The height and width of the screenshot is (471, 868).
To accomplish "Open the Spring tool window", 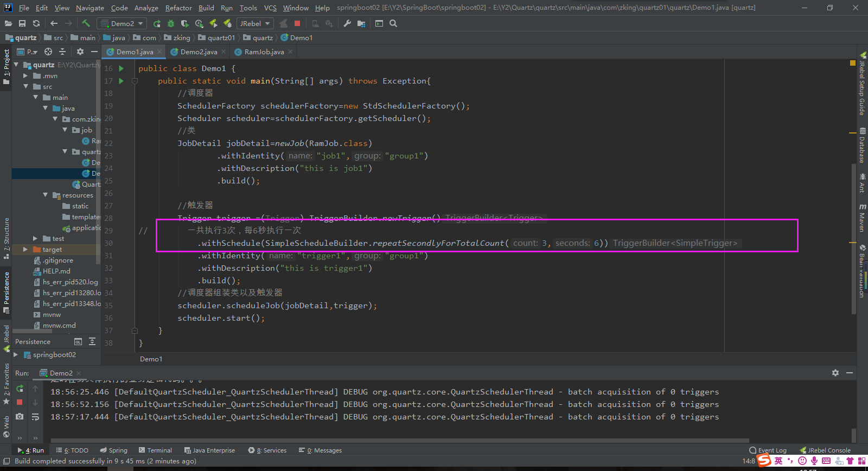I will [x=113, y=450].
